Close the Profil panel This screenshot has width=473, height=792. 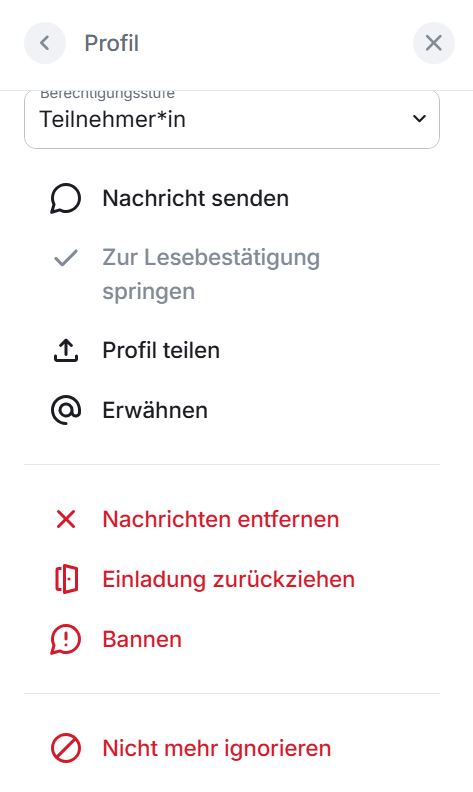coord(434,43)
